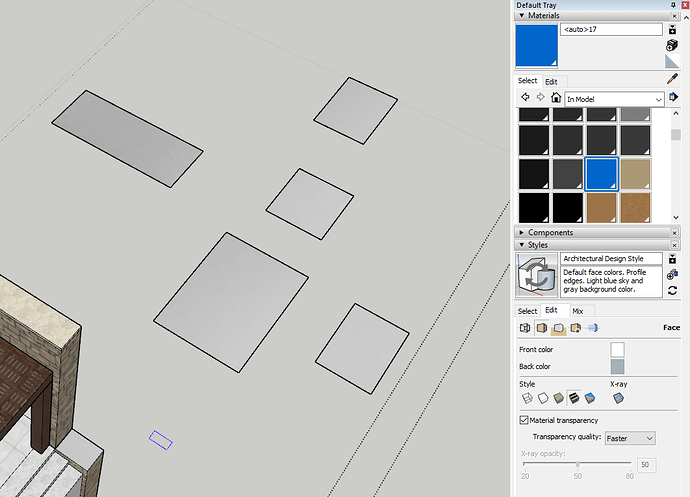This screenshot has width=690, height=497.
Task: Go back in materials browser
Action: [525, 97]
